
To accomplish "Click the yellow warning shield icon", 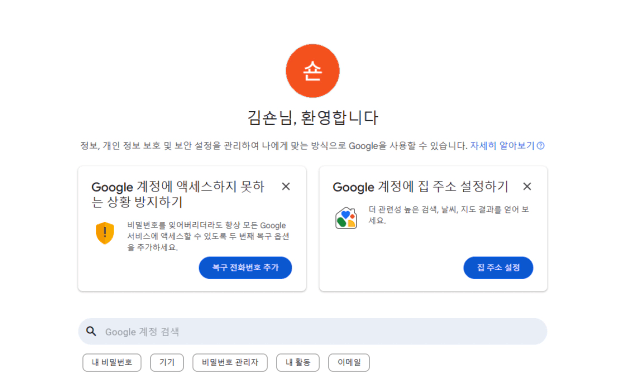I will (105, 233).
